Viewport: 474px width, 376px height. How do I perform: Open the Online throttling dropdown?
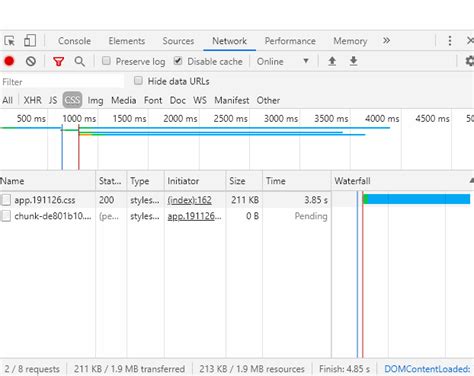pyautogui.click(x=283, y=61)
